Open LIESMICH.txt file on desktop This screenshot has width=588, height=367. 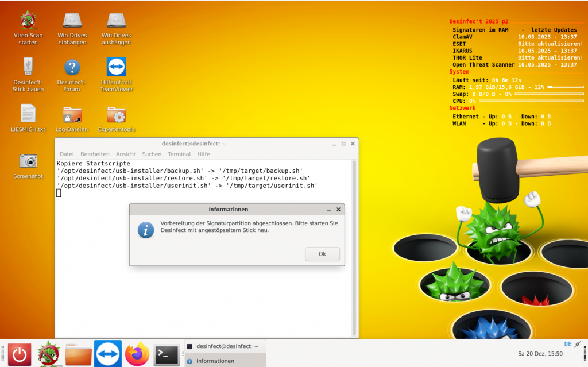(x=28, y=114)
